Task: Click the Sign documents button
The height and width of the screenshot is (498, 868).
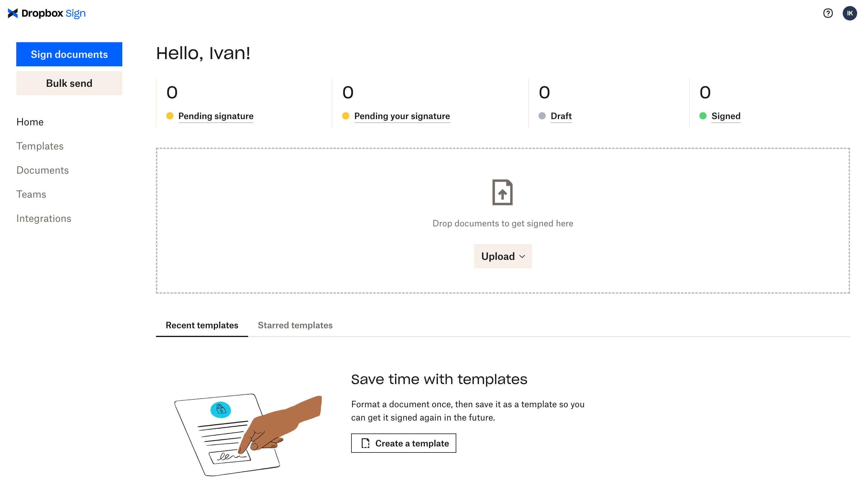Action: click(x=69, y=54)
